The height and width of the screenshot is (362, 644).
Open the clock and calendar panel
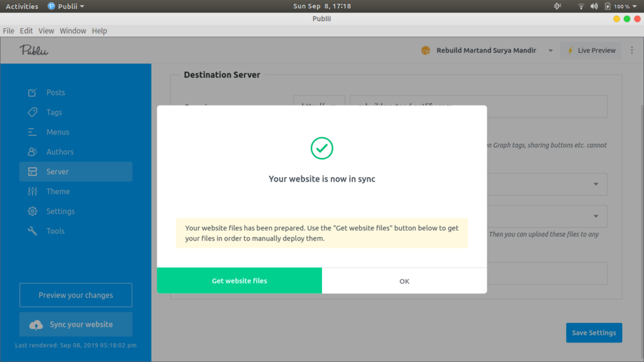tap(322, 6)
